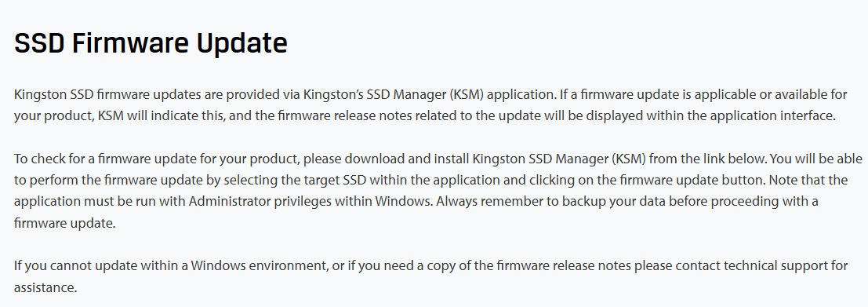Click "Kingston SSD Manager (KSM)" in second paragraph
Image resolution: width=868 pixels, height=307 pixels.
[559, 159]
